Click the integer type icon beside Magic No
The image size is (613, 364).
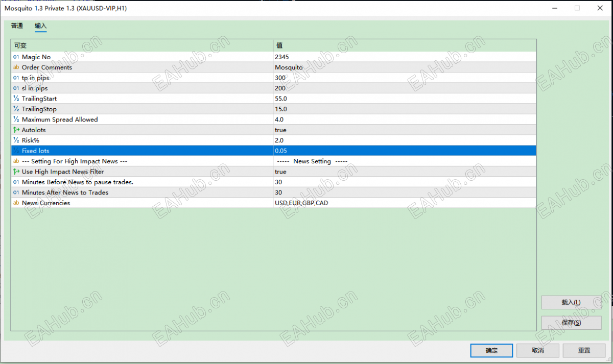click(x=16, y=57)
